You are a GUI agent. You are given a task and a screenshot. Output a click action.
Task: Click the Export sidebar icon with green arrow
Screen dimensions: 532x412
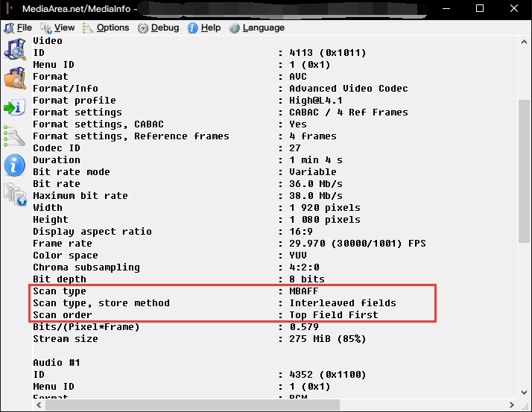tap(14, 107)
